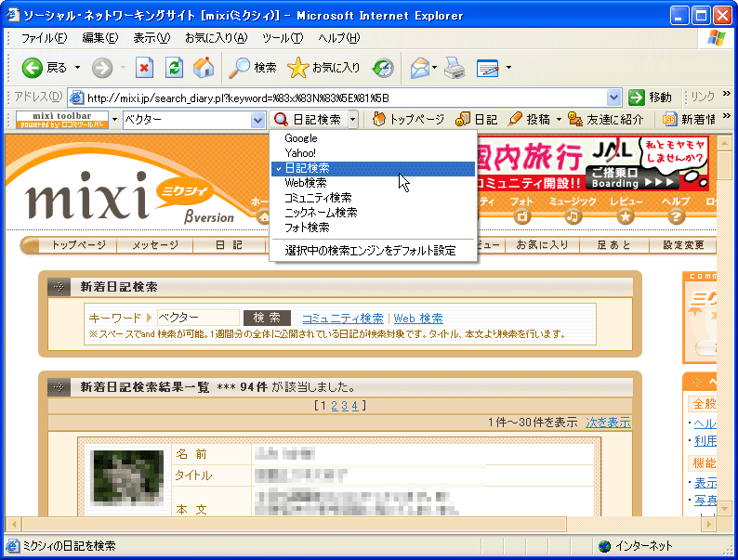
Task: Click トップページ in mixi toolbar
Action: coord(408,120)
